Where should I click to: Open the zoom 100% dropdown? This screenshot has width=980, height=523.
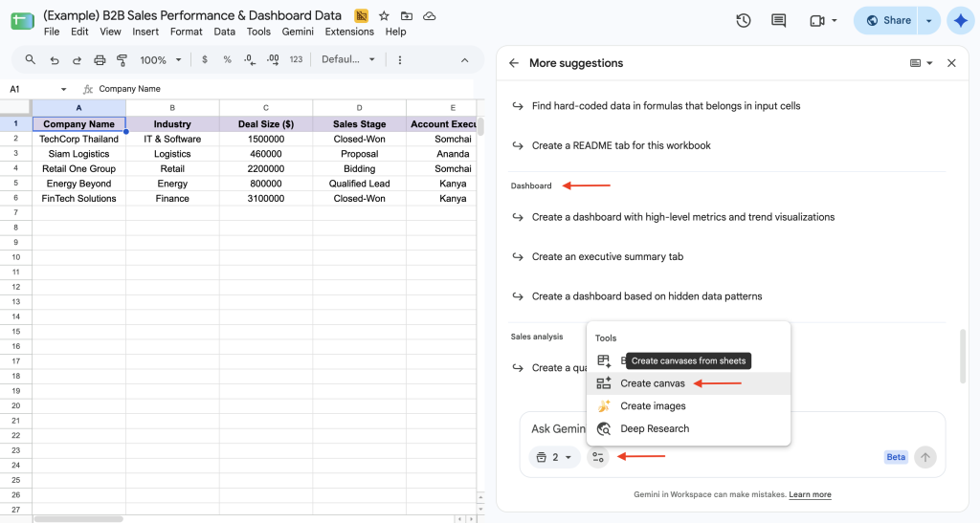click(x=161, y=60)
